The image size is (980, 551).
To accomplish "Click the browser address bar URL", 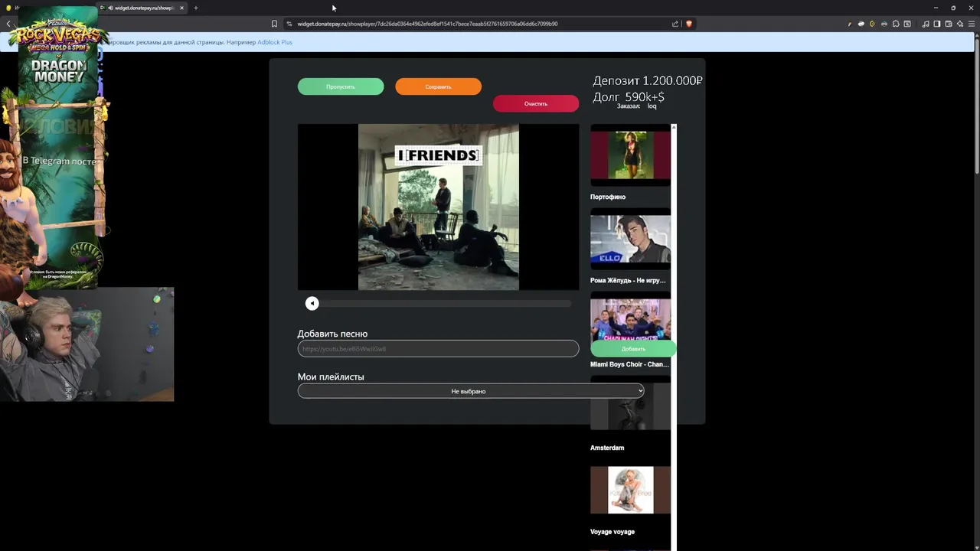I will pos(427,24).
